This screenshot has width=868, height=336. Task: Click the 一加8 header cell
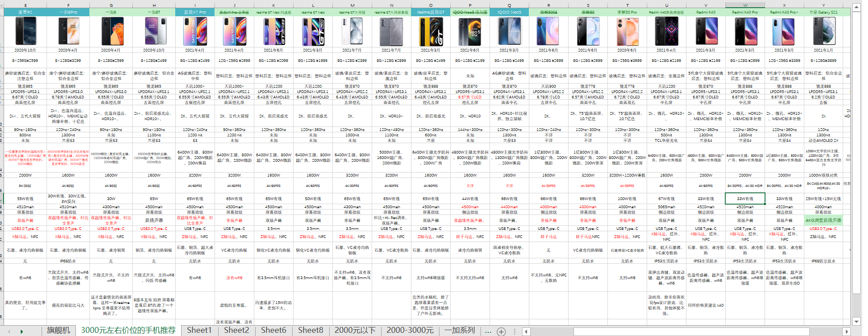111,12
